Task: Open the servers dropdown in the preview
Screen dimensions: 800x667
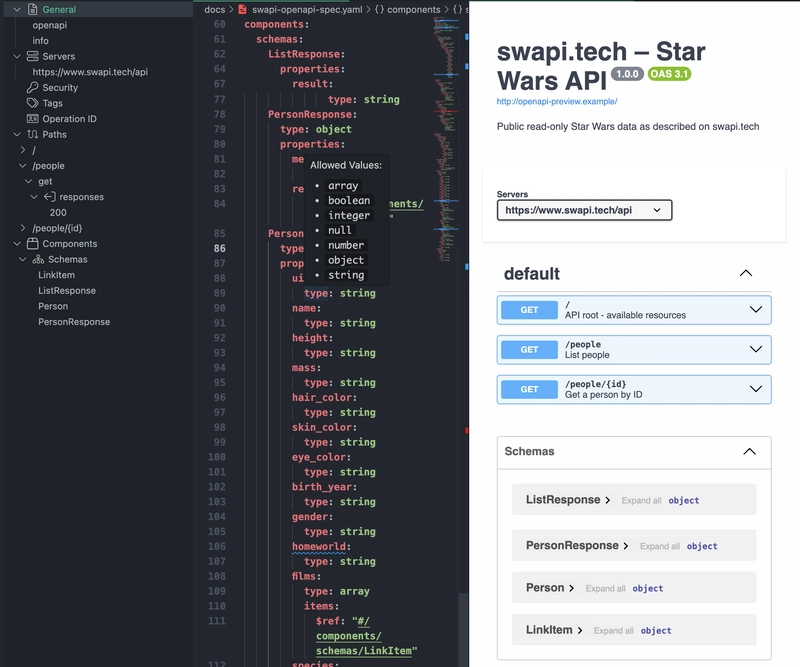Action: [584, 210]
